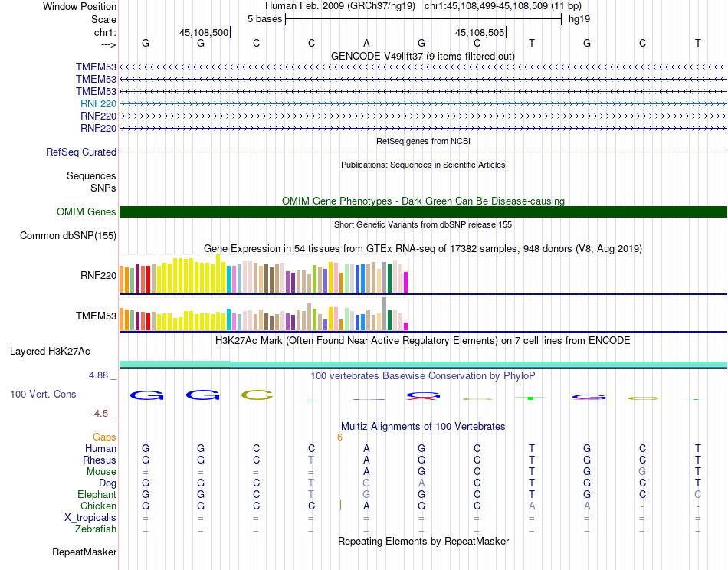Click the X_tropicalis species label
The width and height of the screenshot is (728, 570).
(90, 518)
